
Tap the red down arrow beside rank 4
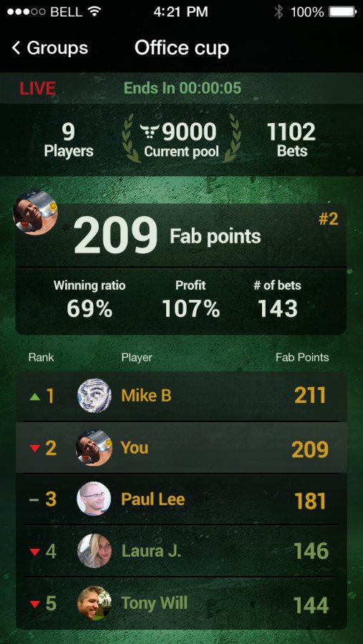point(35,552)
